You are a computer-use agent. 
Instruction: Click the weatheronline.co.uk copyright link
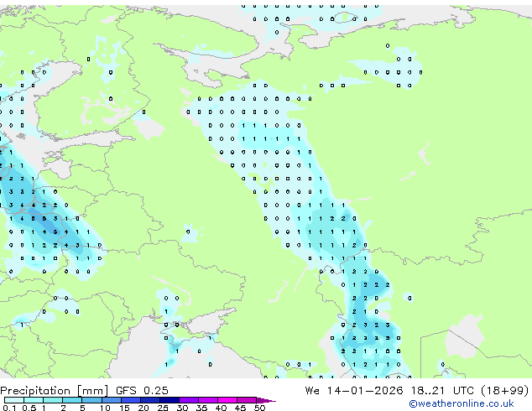coord(462,403)
